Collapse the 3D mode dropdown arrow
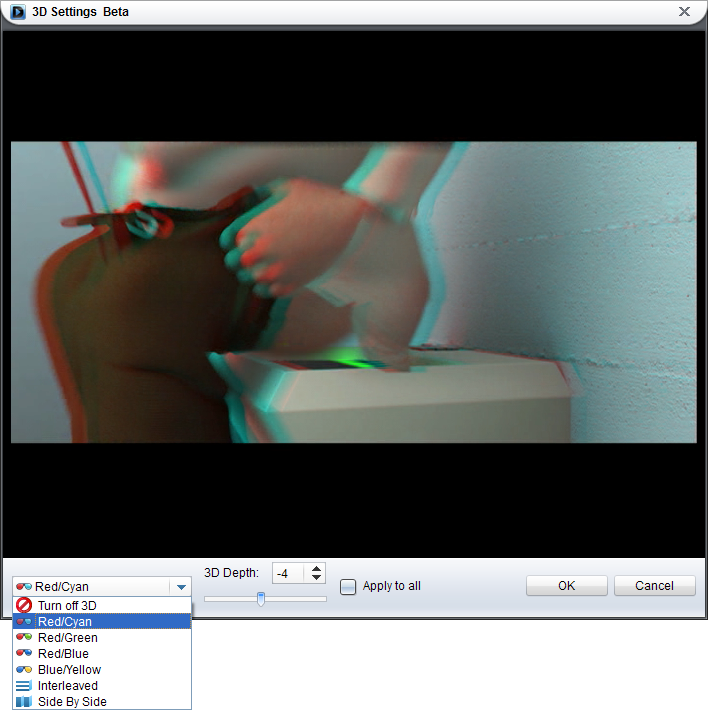The width and height of the screenshot is (708, 710). pyautogui.click(x=181, y=587)
